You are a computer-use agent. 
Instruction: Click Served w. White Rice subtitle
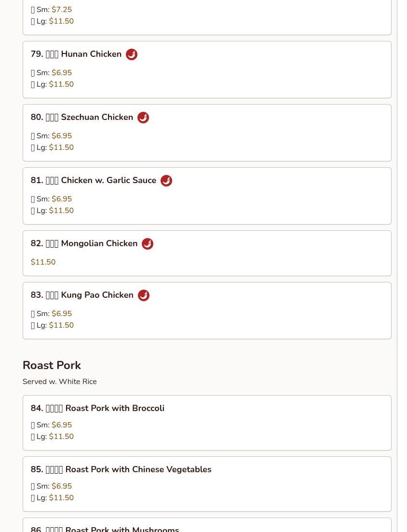click(x=60, y=382)
